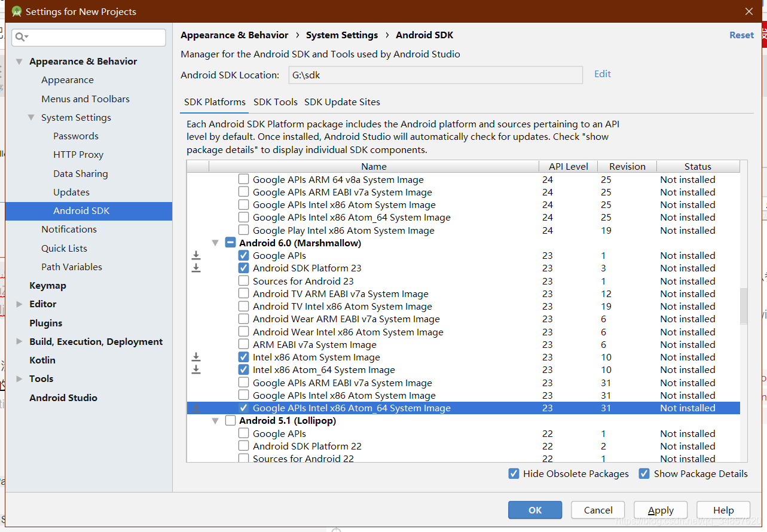Click download icon beside Intel x86 Atom System Image
This screenshot has height=532, width=767.
pos(196,357)
